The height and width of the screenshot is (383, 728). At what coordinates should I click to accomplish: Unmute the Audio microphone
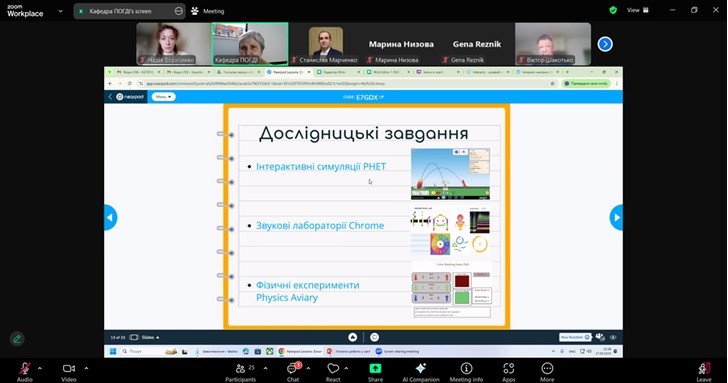pyautogui.click(x=25, y=372)
